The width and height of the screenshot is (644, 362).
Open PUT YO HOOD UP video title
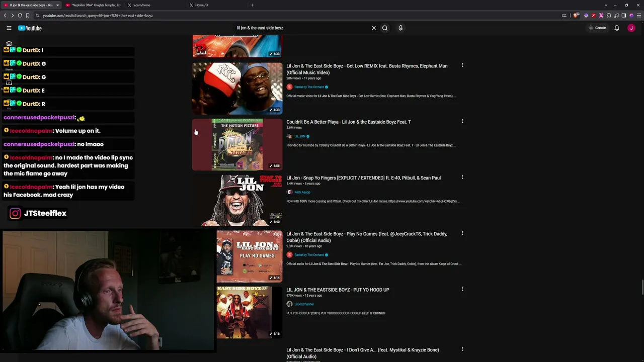[338, 290]
